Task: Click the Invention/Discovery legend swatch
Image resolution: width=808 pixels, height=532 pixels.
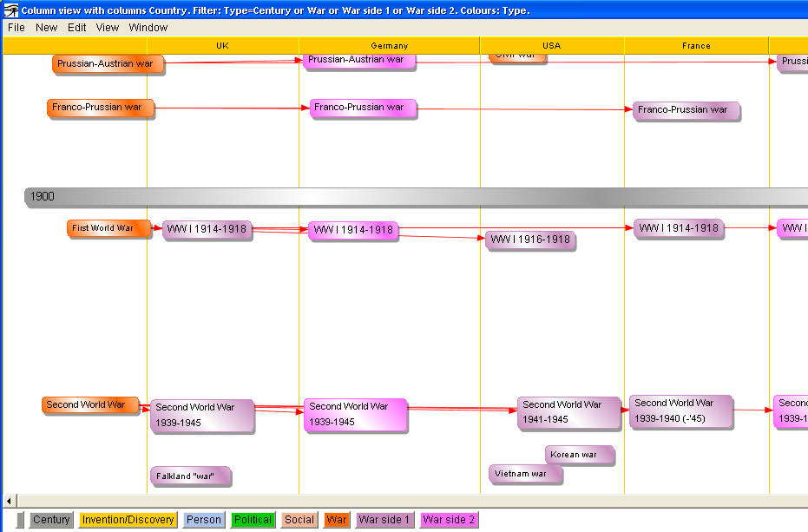Action: pos(128,520)
